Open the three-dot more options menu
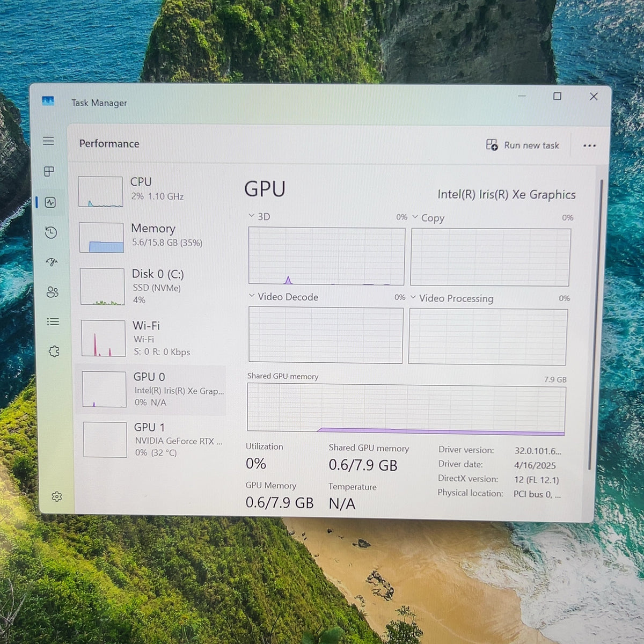The height and width of the screenshot is (644, 644). 589,145
